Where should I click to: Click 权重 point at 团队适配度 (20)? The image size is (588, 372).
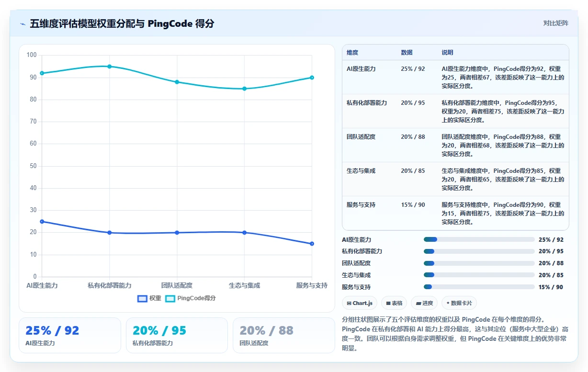[x=177, y=233]
